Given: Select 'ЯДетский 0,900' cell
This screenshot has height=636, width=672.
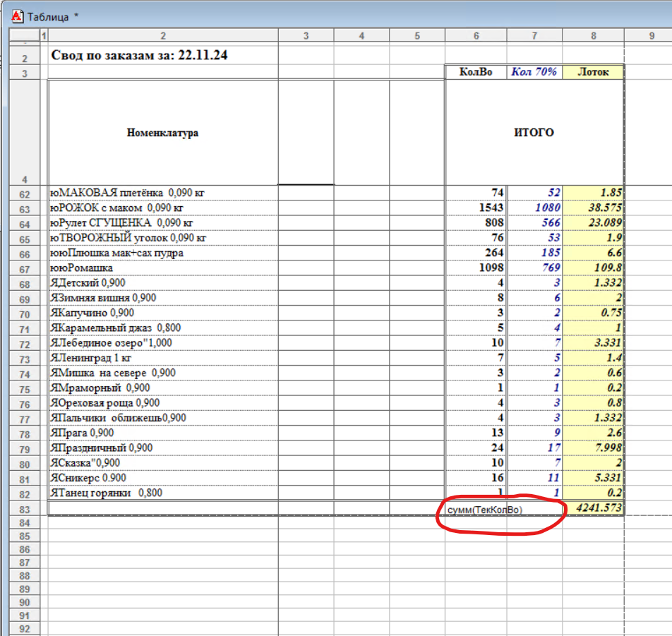Looking at the screenshot, I should pyautogui.click(x=163, y=283).
